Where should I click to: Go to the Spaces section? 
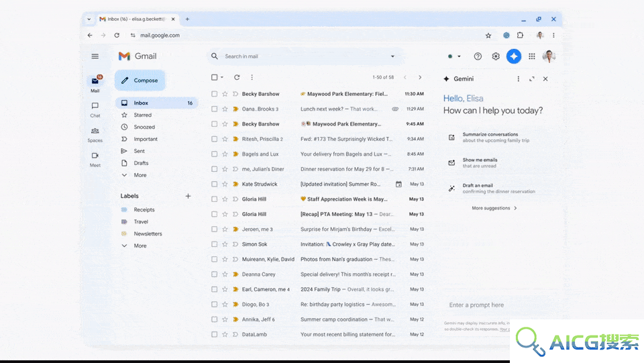pyautogui.click(x=95, y=135)
